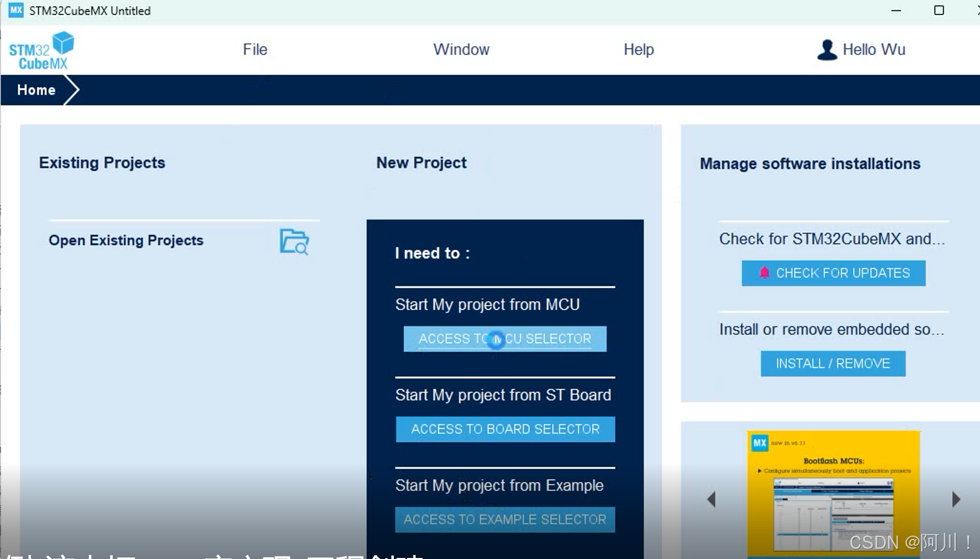
Task: Click the user profile icon
Action: coord(827,50)
